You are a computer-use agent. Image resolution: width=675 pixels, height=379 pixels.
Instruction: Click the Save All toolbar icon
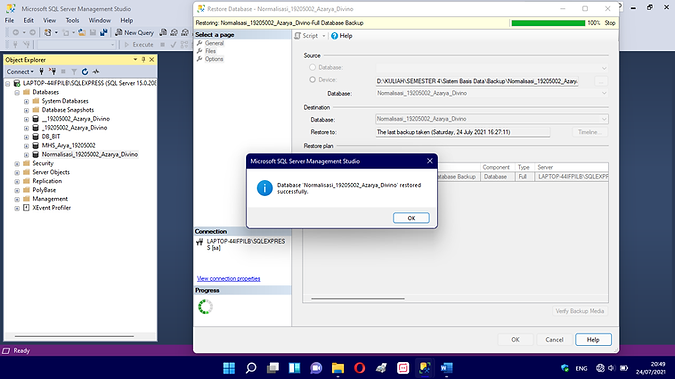click(x=103, y=32)
